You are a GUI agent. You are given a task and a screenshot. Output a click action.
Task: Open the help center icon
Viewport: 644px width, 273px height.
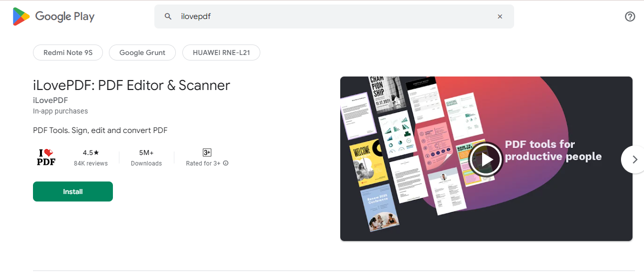tap(630, 16)
